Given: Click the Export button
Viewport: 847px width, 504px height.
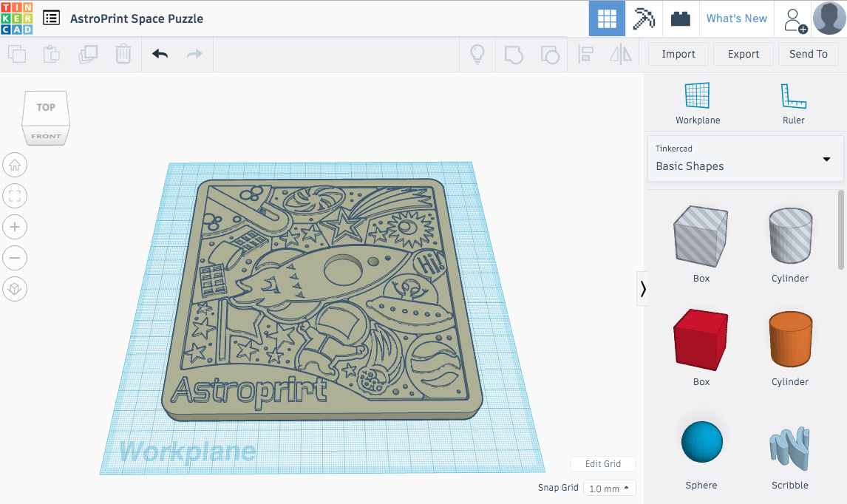Looking at the screenshot, I should pyautogui.click(x=743, y=54).
